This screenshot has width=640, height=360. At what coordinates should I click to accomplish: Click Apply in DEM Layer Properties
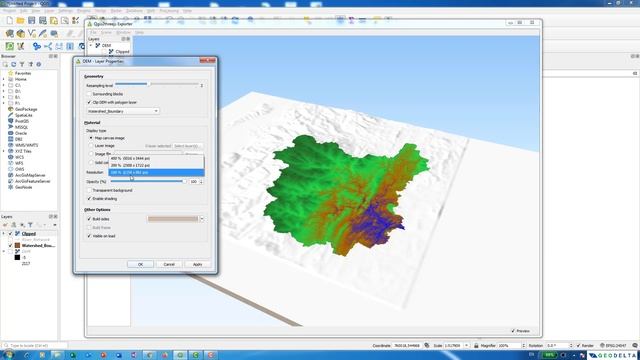[198, 264]
